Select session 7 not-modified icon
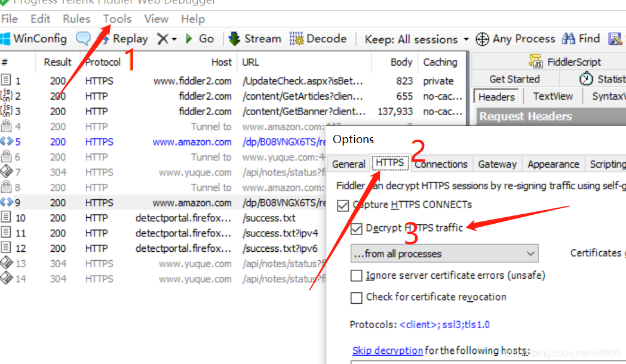This screenshot has height=364, width=626. click(x=7, y=171)
